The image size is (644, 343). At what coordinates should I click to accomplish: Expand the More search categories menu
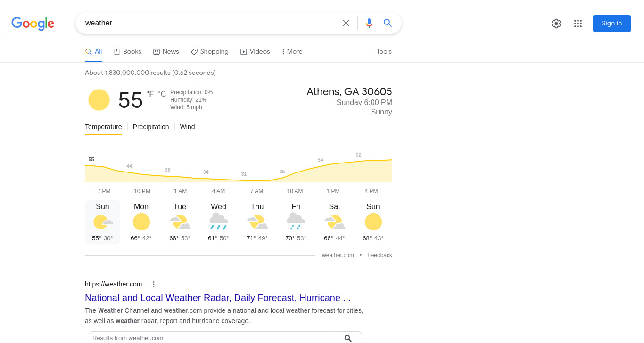(292, 52)
